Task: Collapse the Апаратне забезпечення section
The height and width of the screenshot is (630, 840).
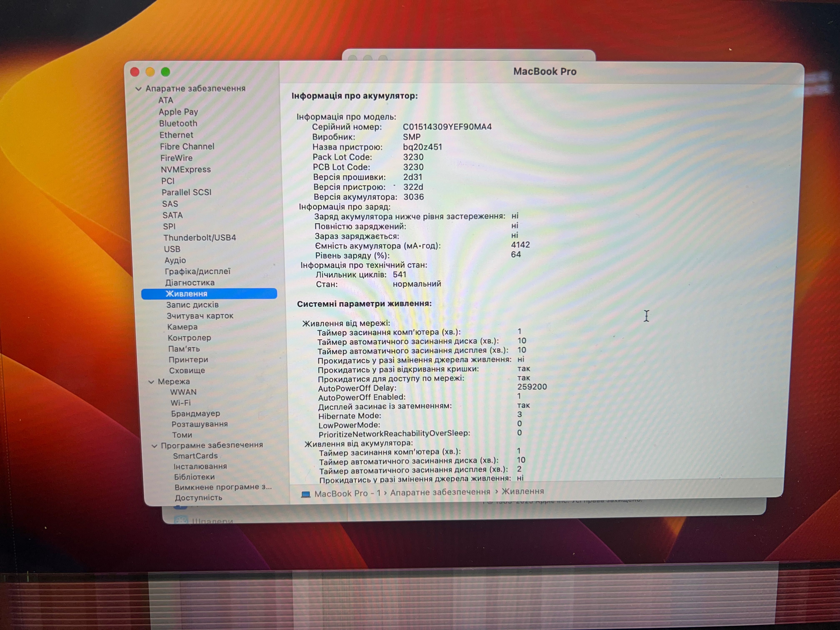Action: click(139, 89)
